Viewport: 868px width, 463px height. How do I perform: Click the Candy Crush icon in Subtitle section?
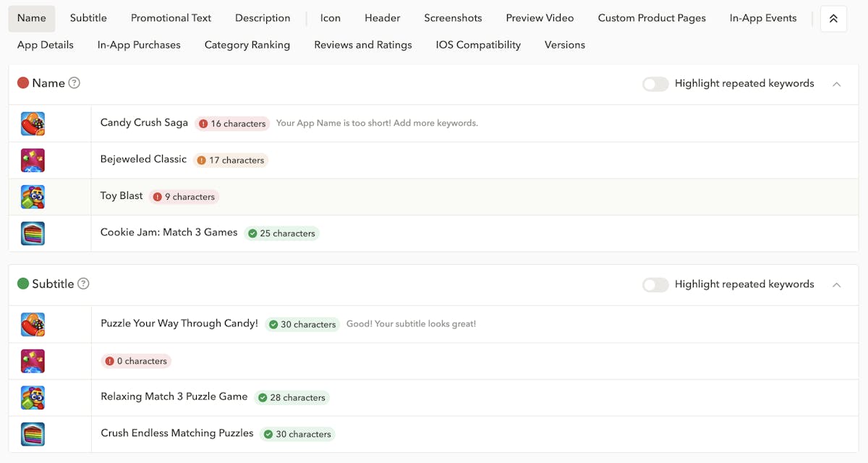tap(33, 324)
